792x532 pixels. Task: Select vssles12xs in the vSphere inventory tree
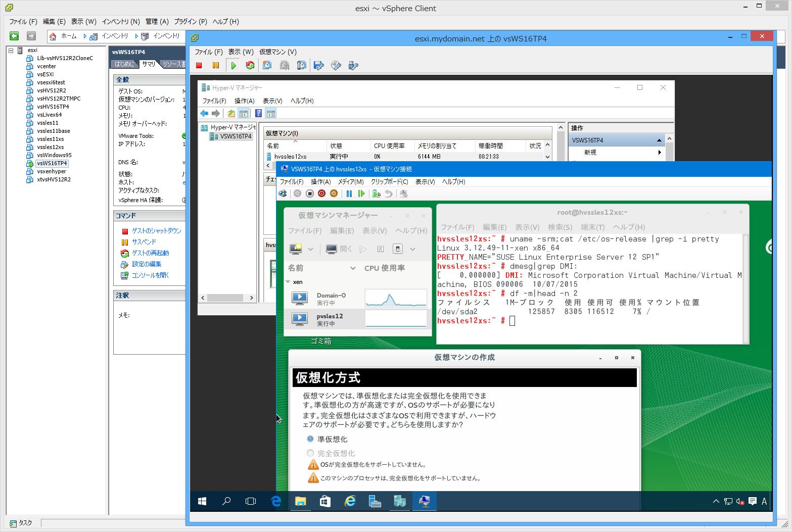coord(50,147)
